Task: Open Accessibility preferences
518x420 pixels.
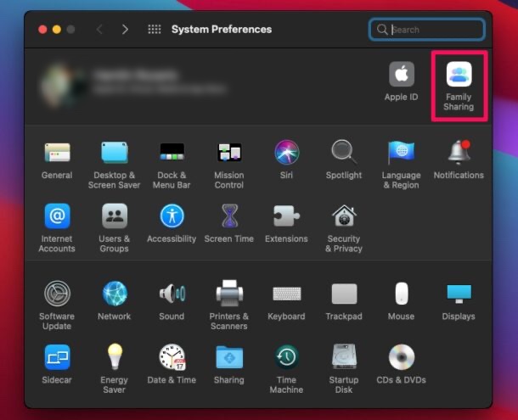Action: [172, 217]
